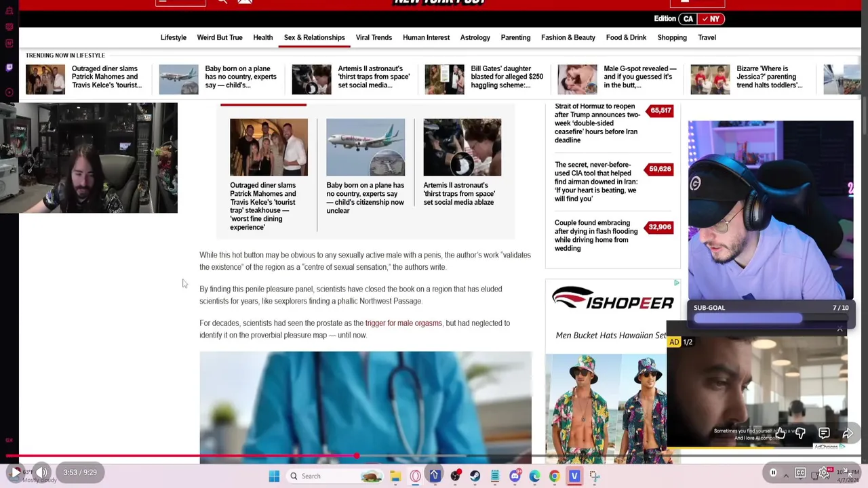Open the Human Interest tab
The height and width of the screenshot is (488, 868).
(x=426, y=37)
